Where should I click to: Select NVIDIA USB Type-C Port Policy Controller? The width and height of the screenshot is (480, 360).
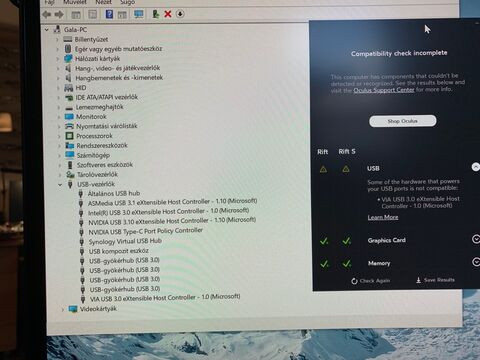click(x=145, y=231)
